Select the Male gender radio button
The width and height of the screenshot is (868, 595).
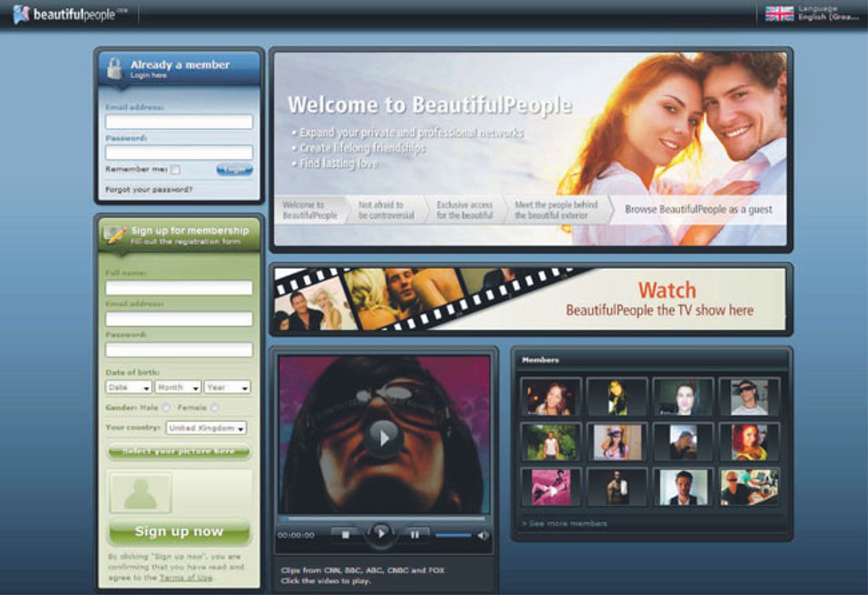click(166, 408)
